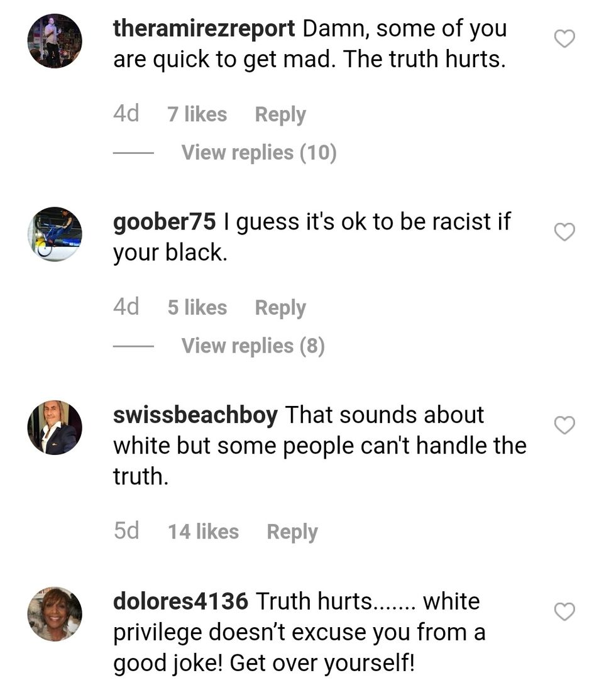Open goober75 username link

tap(165, 222)
